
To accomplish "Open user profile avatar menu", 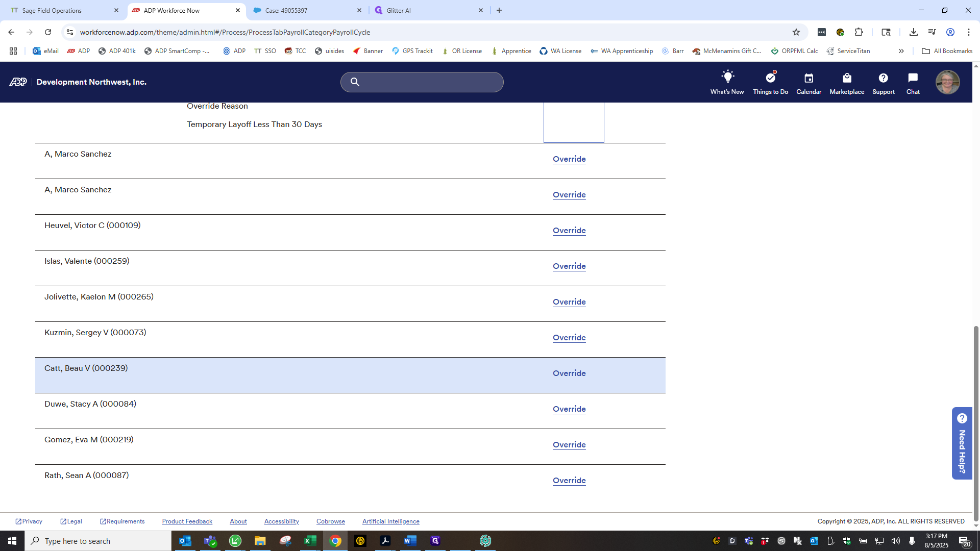I will [x=947, y=82].
